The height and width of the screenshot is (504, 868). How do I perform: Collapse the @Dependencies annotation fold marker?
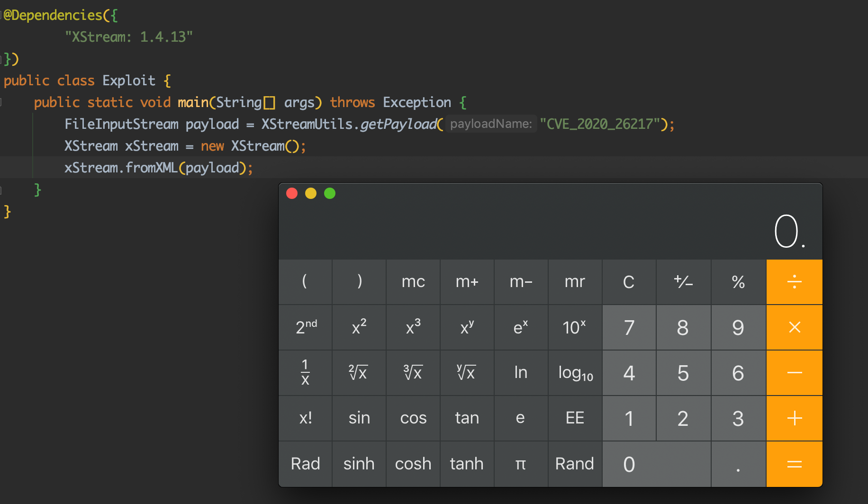[2, 15]
